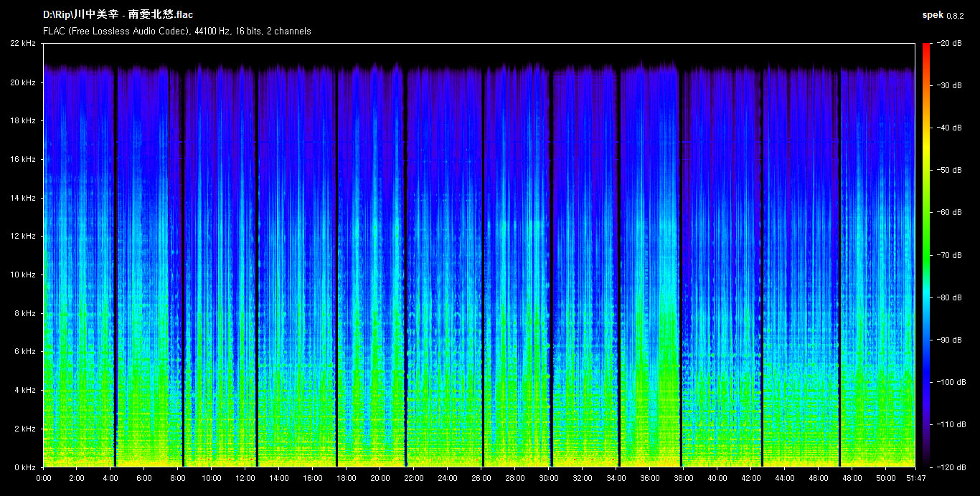Click the 26:00 time axis label

(x=481, y=478)
